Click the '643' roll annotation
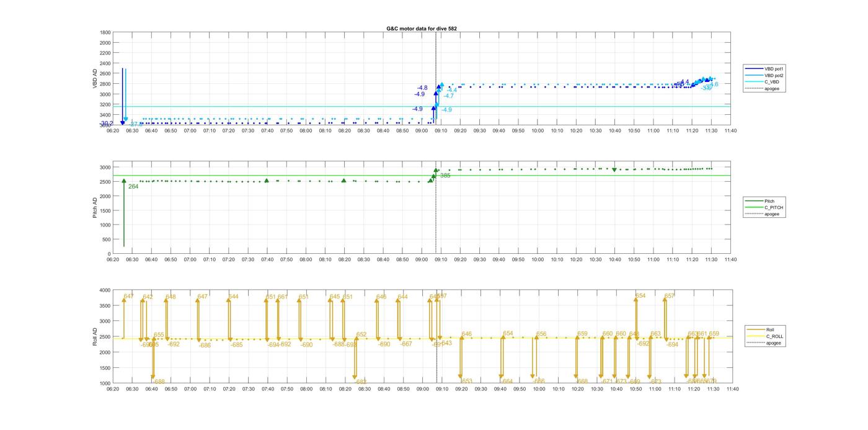Screen dimensions: 868x430 point(446,343)
